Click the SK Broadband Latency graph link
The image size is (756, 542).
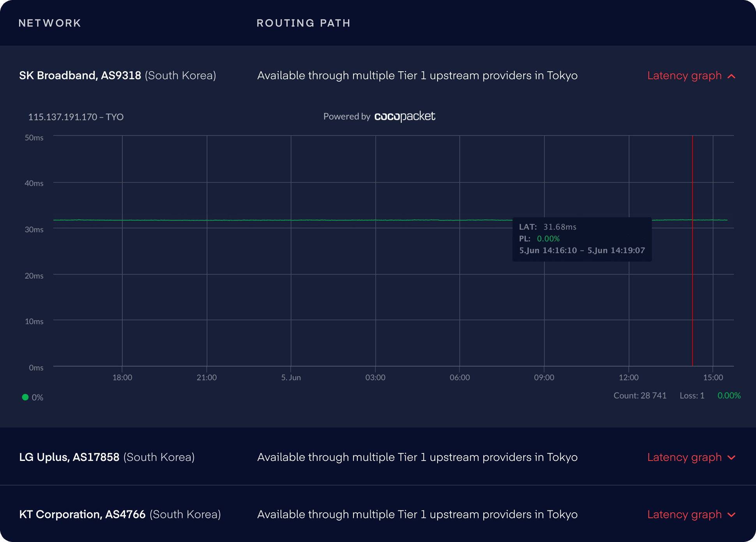(684, 76)
